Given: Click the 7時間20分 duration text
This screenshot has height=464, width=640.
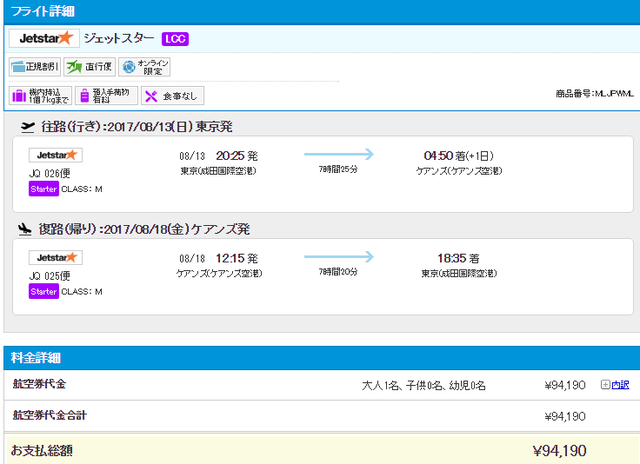Looking at the screenshot, I should (x=338, y=271).
